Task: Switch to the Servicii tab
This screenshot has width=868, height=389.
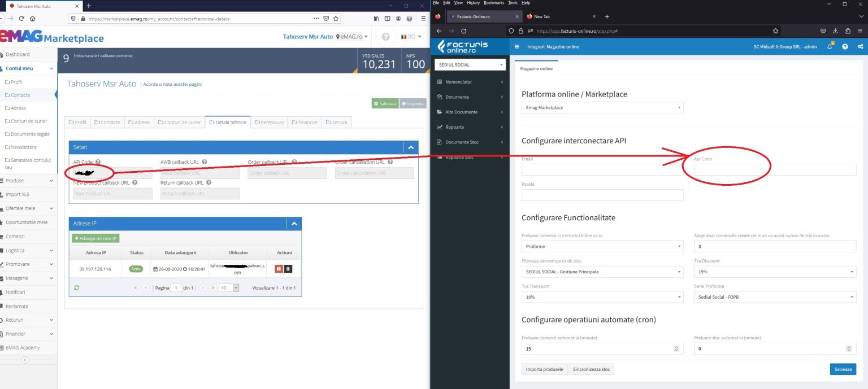Action: [x=337, y=122]
